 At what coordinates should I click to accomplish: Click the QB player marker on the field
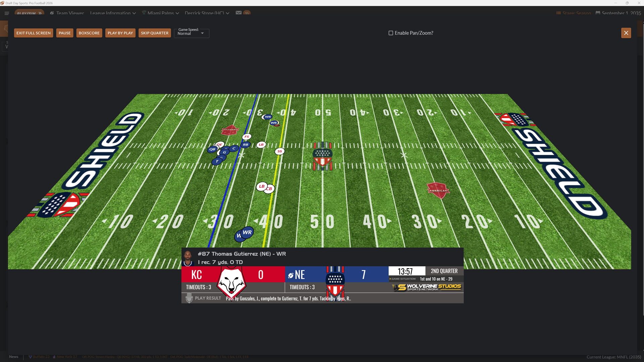click(x=212, y=149)
